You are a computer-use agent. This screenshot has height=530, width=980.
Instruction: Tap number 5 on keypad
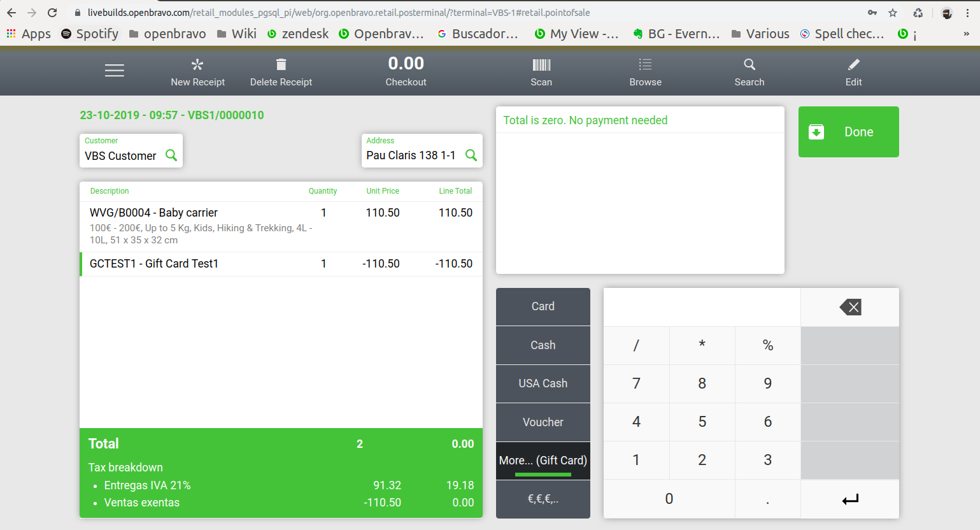(x=702, y=422)
